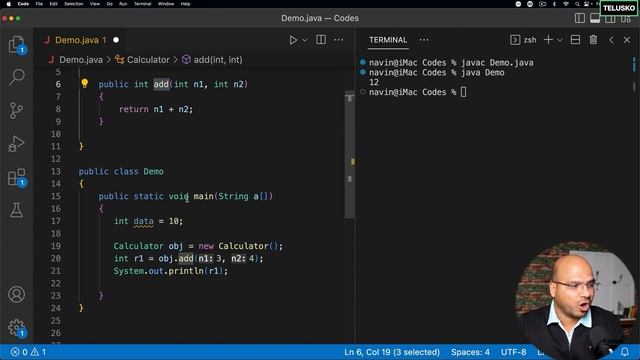Viewport: 640px width, 360px height.
Task: Open the launch profile dropdown chevron
Action: point(560,40)
